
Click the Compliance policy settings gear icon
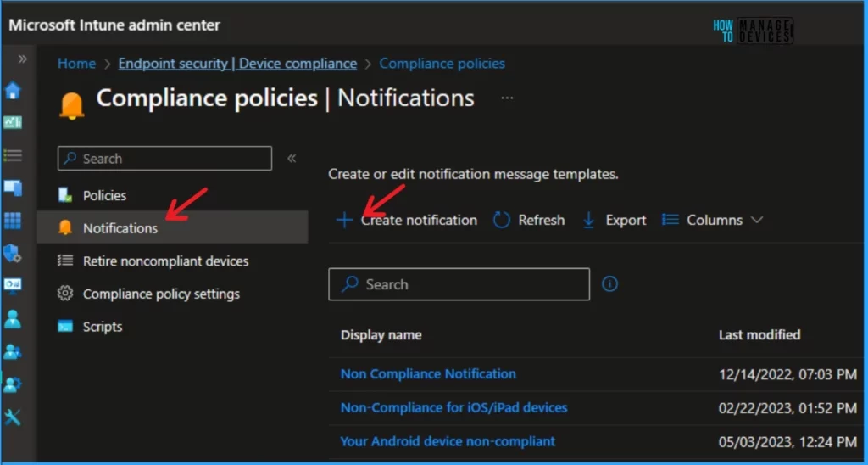point(65,294)
